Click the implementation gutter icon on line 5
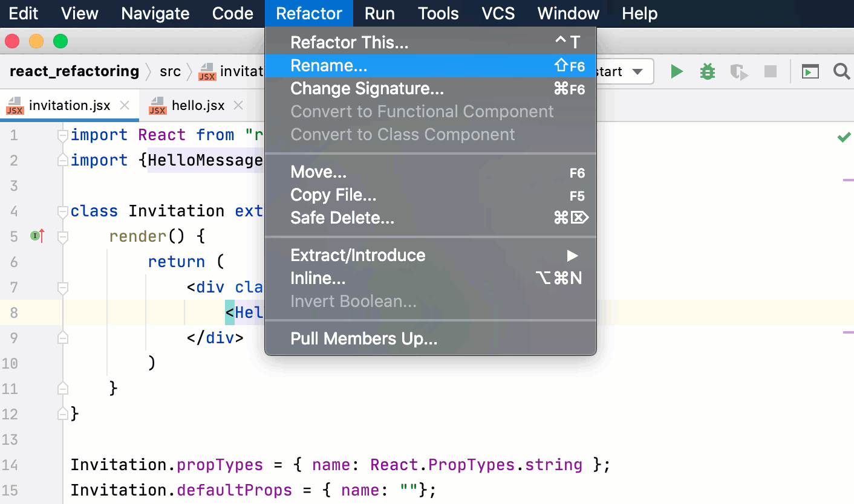 coord(36,236)
